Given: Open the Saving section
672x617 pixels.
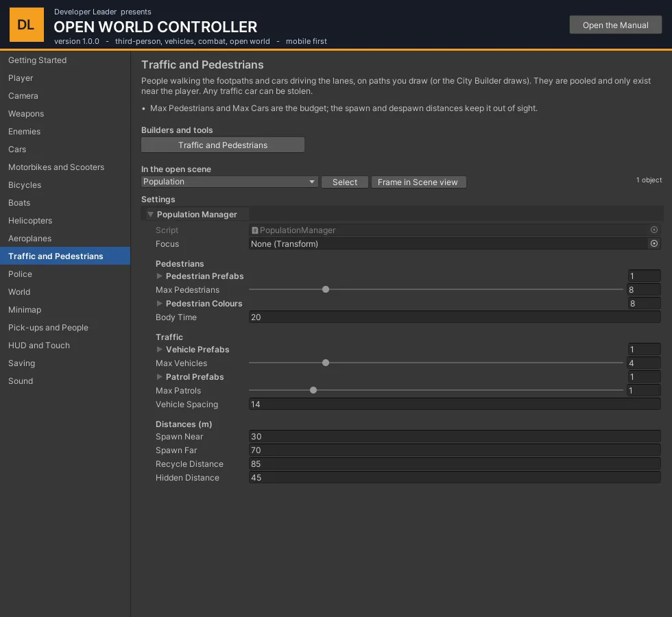Looking at the screenshot, I should pos(65,363).
